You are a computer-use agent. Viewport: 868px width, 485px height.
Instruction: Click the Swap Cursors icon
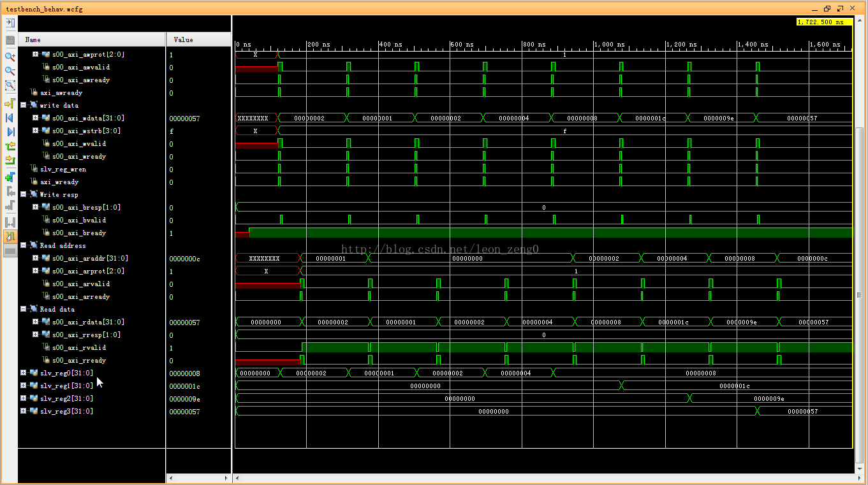click(x=10, y=222)
